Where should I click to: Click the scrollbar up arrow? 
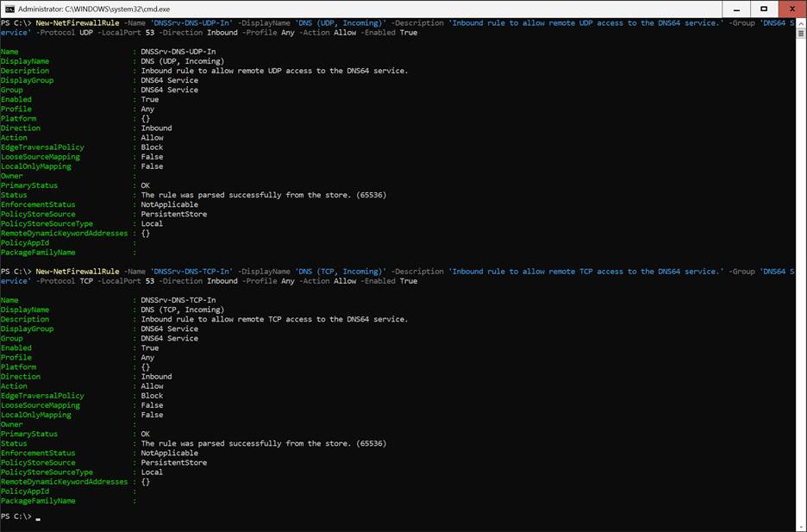pyautogui.click(x=801, y=23)
